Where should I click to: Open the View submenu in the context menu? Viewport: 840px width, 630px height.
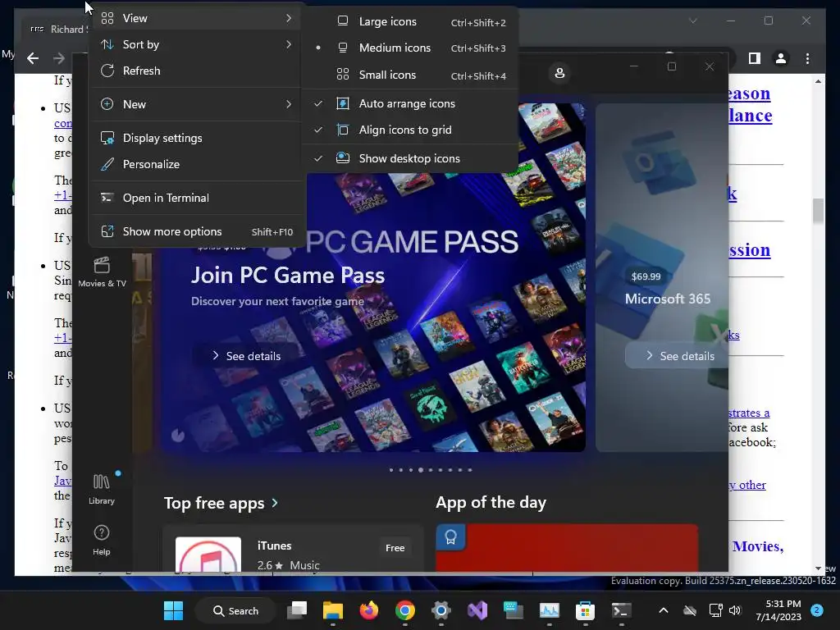[x=197, y=18]
